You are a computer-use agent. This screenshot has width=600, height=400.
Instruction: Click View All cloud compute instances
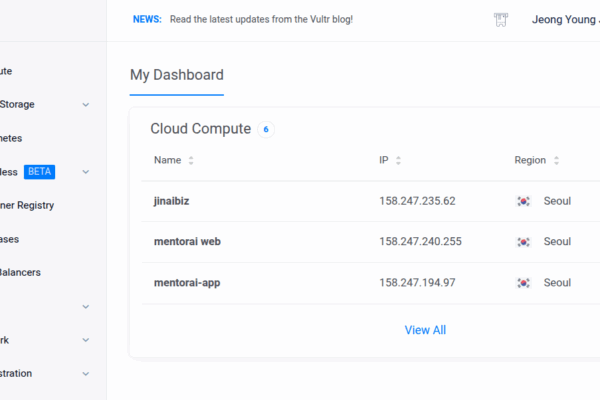point(425,330)
